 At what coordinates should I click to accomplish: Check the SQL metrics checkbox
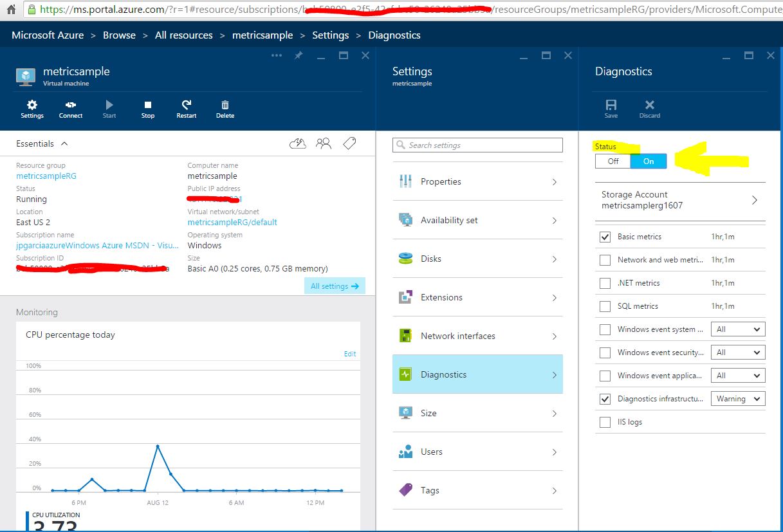tap(605, 306)
